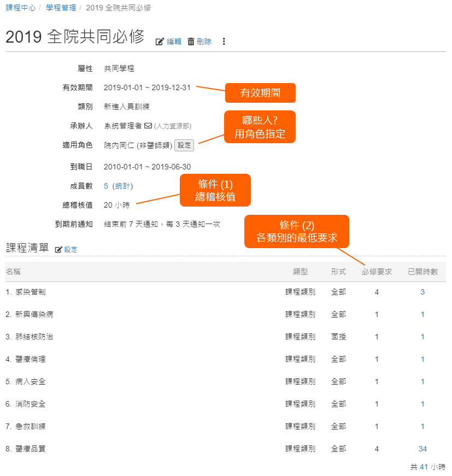Click the 刪除 trash can icon

point(191,42)
